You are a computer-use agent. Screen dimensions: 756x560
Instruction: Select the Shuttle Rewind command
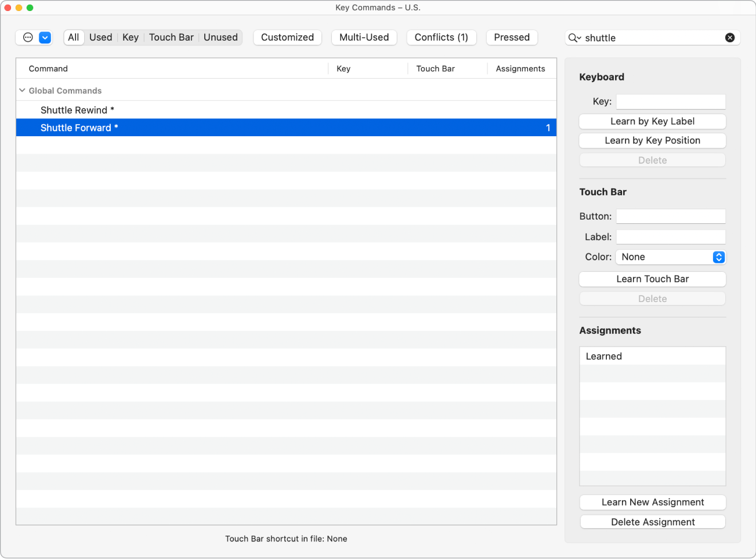tap(286, 110)
